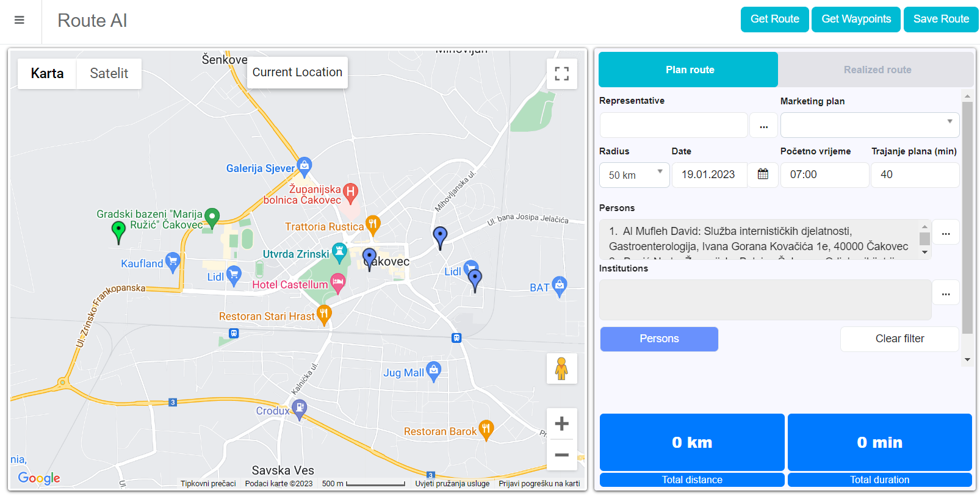The image size is (980, 496).
Task: Open Representative picker ellipsis button
Action: click(763, 126)
